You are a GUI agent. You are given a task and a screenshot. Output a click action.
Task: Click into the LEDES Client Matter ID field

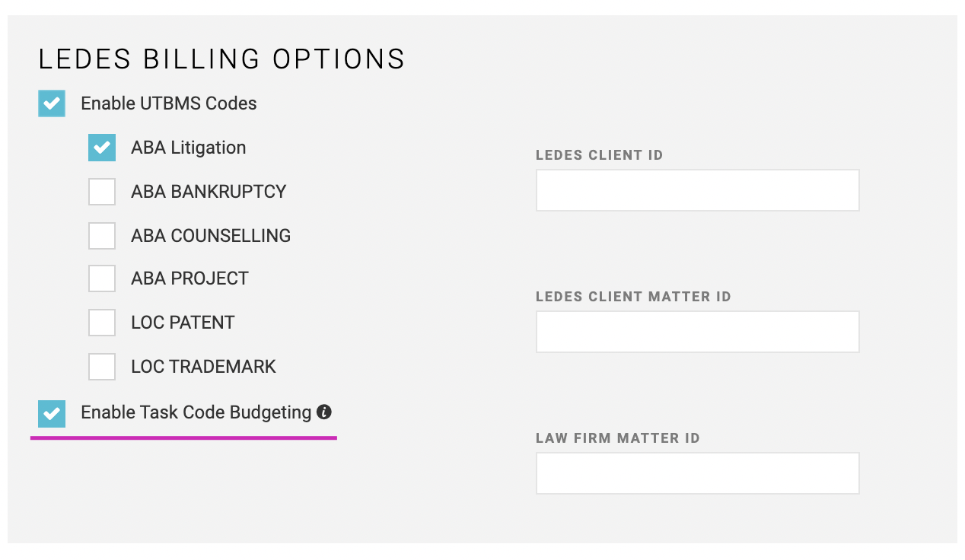(698, 332)
